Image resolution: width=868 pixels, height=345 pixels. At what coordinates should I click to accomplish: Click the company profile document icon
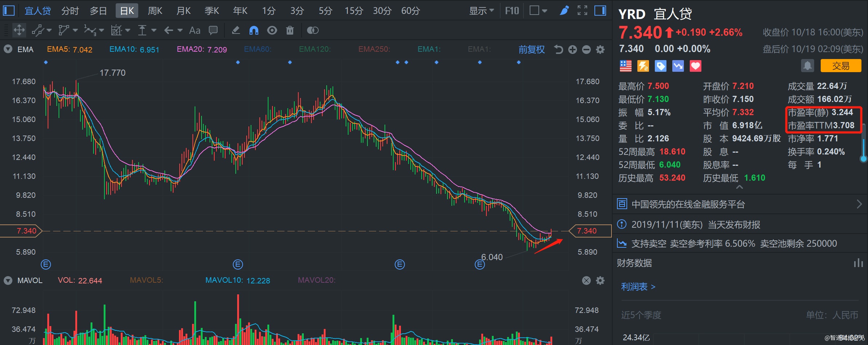pyautogui.click(x=622, y=204)
